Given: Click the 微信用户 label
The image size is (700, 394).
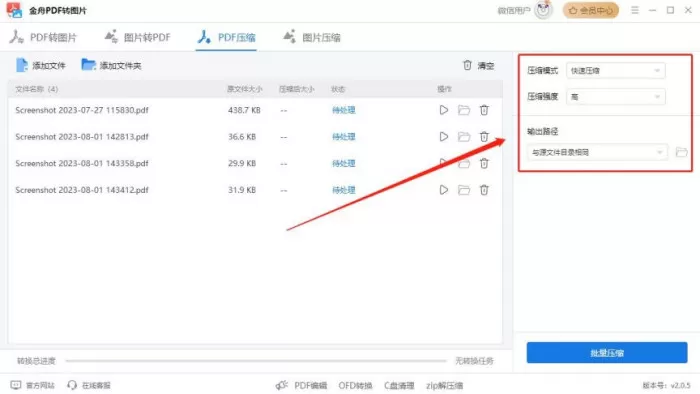Looking at the screenshot, I should 514,10.
